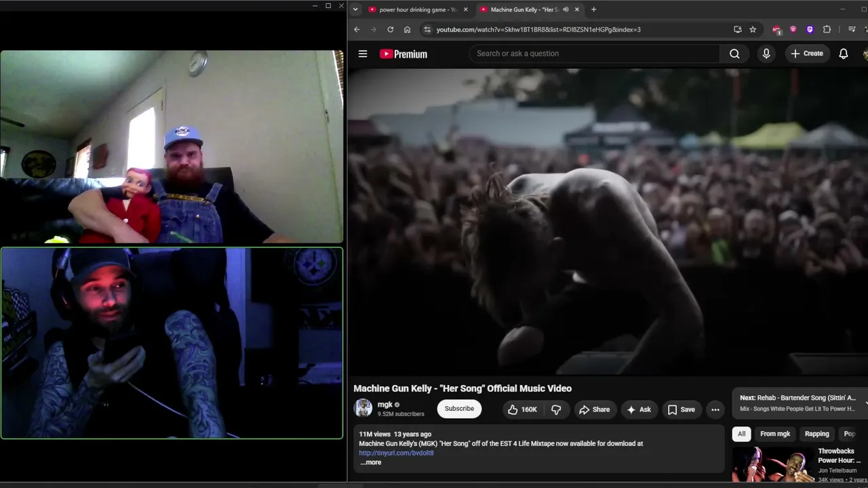Click the browser address bar URL
Screen dimensions: 868x488
click(538, 29)
